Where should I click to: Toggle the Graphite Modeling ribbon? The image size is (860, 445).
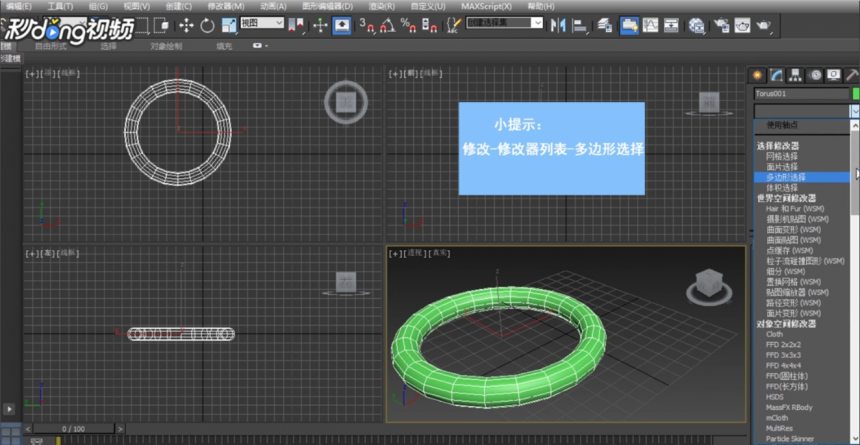[x=629, y=25]
